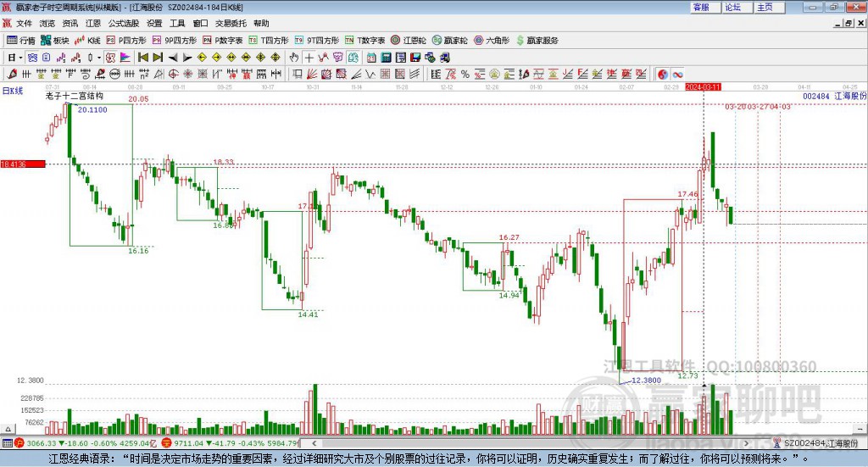The height and width of the screenshot is (467, 868).
Task: Open the 交易委托 menu
Action: tap(231, 23)
